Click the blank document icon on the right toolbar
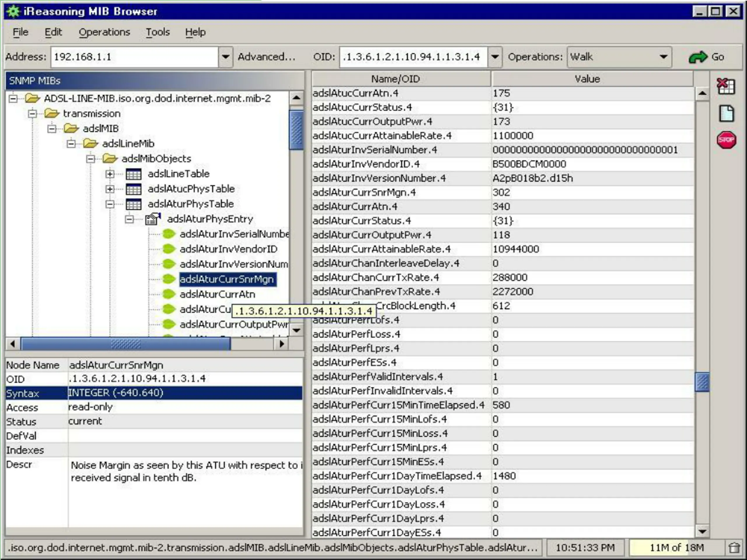Image resolution: width=747 pixels, height=560 pixels. [726, 113]
